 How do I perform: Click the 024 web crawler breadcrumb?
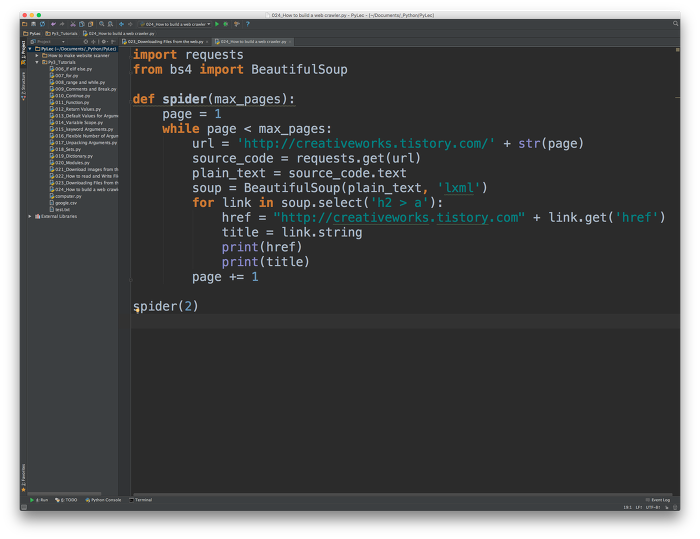click(119, 33)
